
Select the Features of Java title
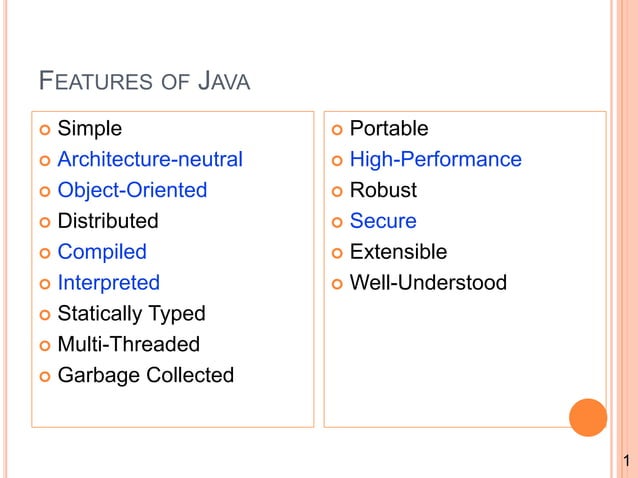(144, 81)
